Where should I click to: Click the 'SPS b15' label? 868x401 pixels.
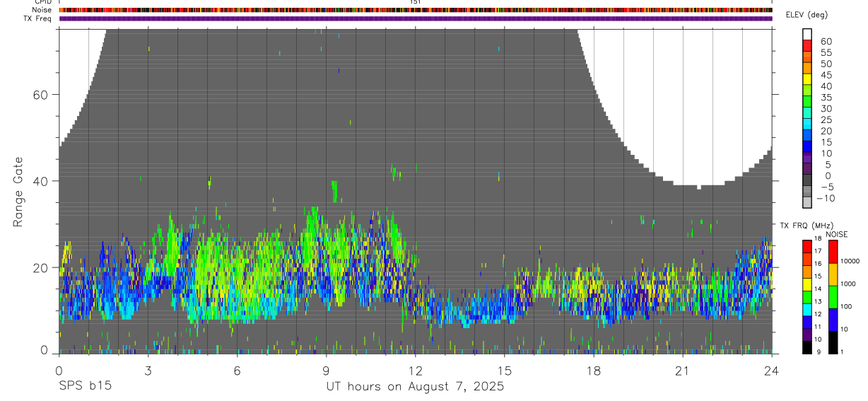click(85, 387)
